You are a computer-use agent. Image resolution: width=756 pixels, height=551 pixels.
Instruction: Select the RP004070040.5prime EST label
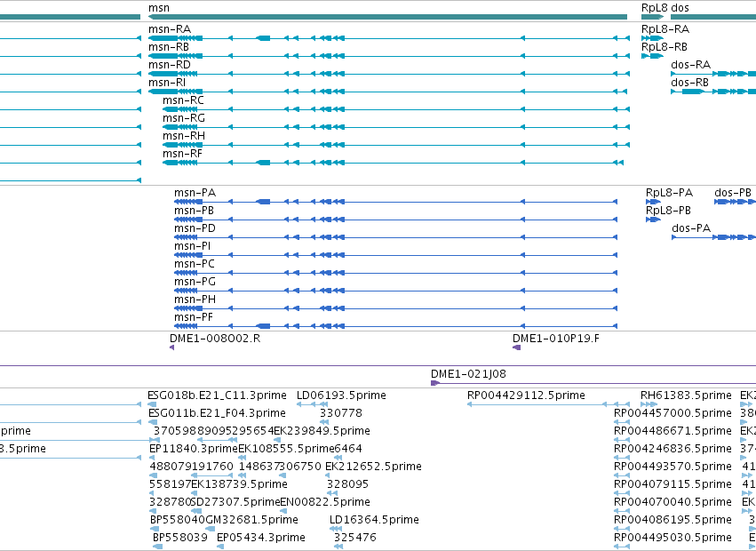tap(672, 502)
